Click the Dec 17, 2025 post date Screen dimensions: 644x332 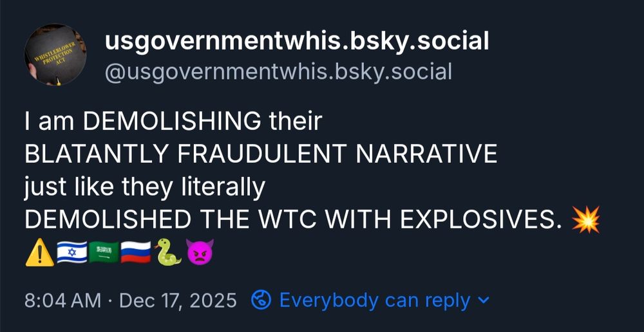point(178,301)
